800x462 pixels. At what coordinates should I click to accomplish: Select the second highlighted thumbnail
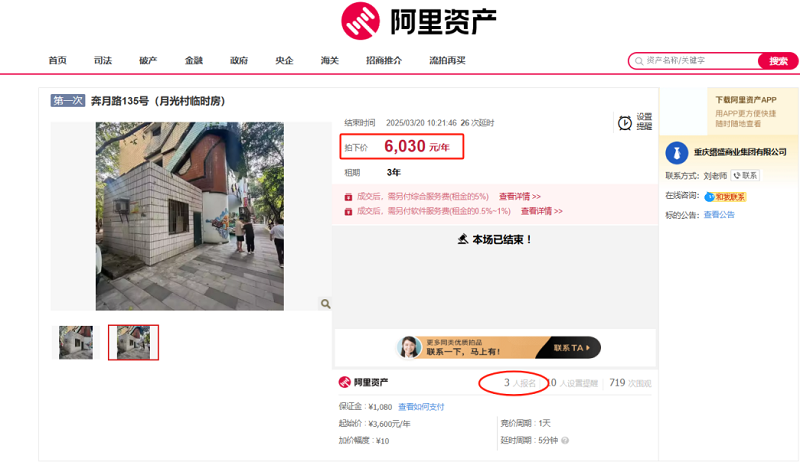coord(133,343)
